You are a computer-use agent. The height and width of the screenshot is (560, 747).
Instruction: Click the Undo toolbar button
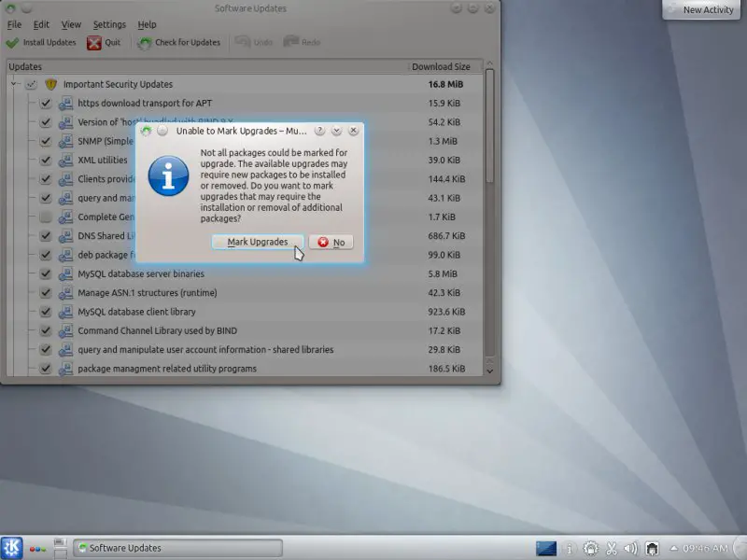(x=253, y=42)
